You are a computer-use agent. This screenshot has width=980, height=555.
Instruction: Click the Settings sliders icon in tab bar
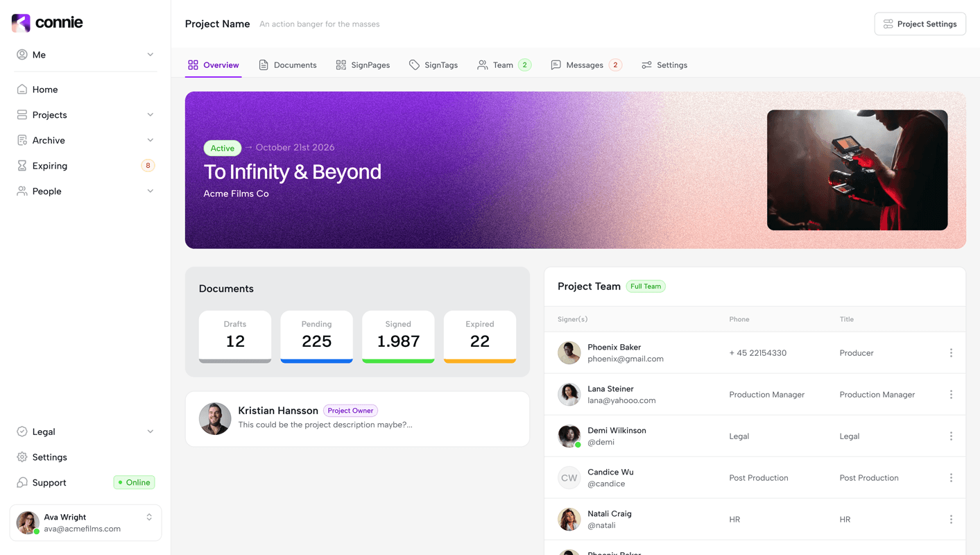646,65
